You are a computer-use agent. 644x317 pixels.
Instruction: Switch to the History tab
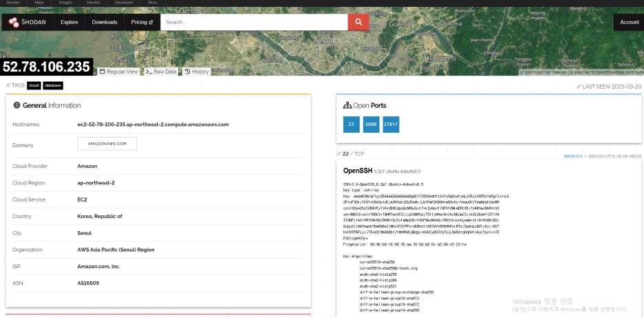[197, 72]
